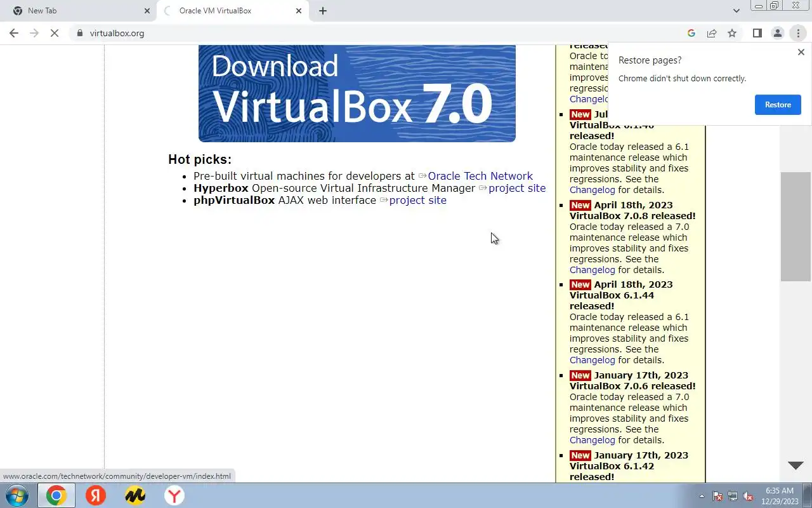The height and width of the screenshot is (508, 812).
Task: Open the Action Center flag tray icon
Action: (717, 496)
